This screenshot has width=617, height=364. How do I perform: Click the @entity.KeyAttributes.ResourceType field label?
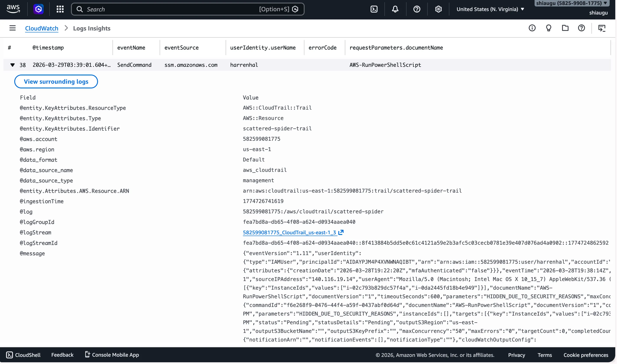[x=73, y=108]
